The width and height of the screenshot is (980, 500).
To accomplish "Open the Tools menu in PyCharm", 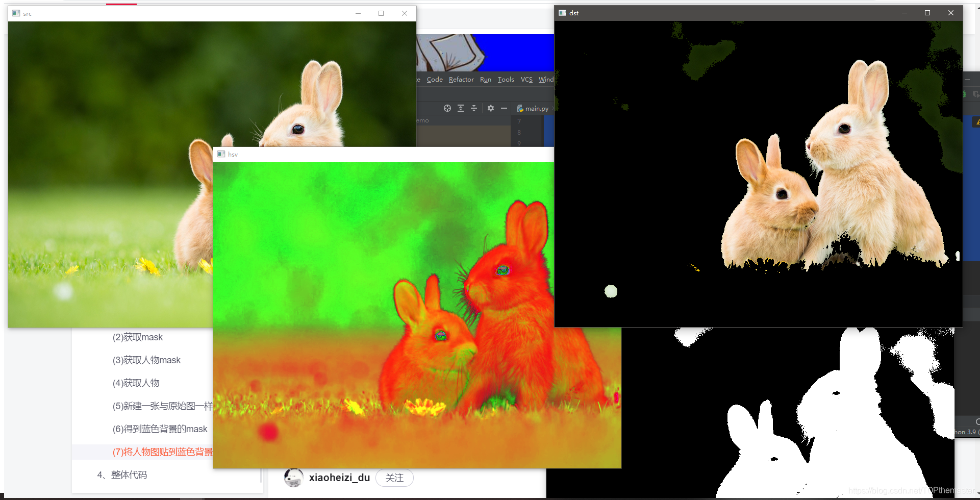I will click(x=506, y=80).
